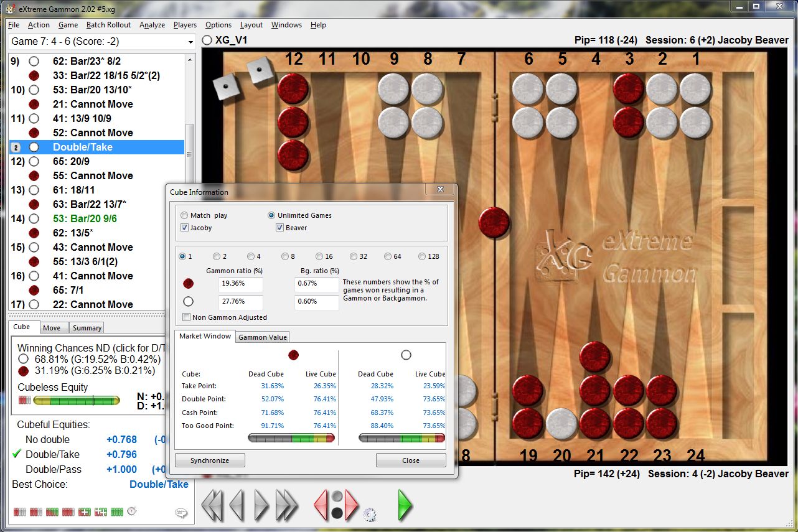798x532 pixels.
Task: Click the top red checker on point 21
Action: [x=595, y=357]
